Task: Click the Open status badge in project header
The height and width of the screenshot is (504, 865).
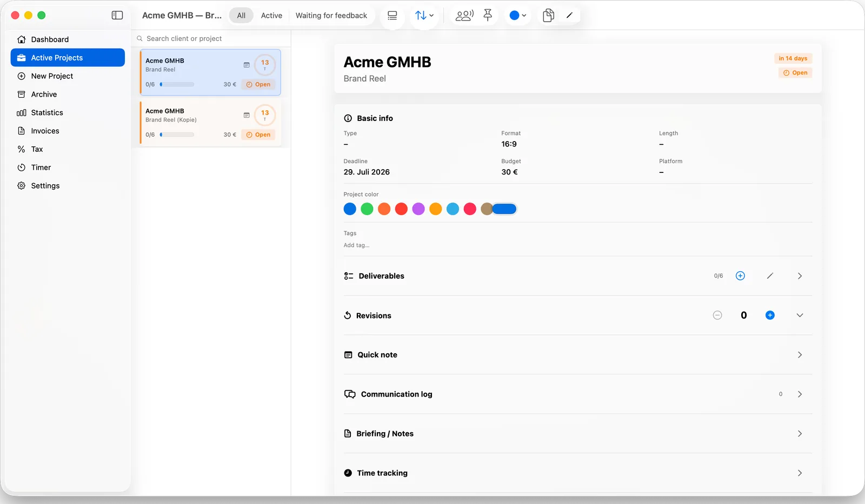Action: click(795, 72)
